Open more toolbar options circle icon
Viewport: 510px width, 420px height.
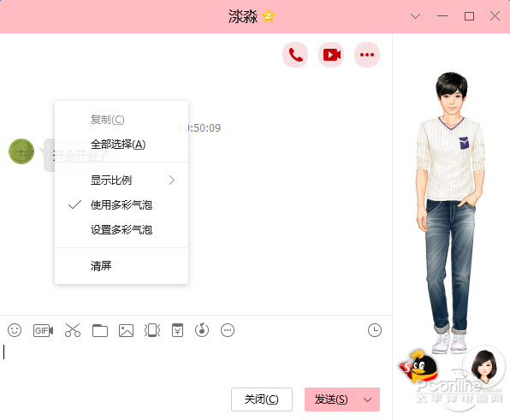coord(228,330)
